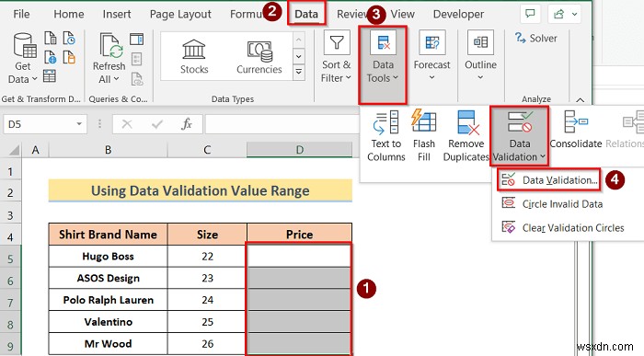Click the Consolidate tool

point(576,130)
